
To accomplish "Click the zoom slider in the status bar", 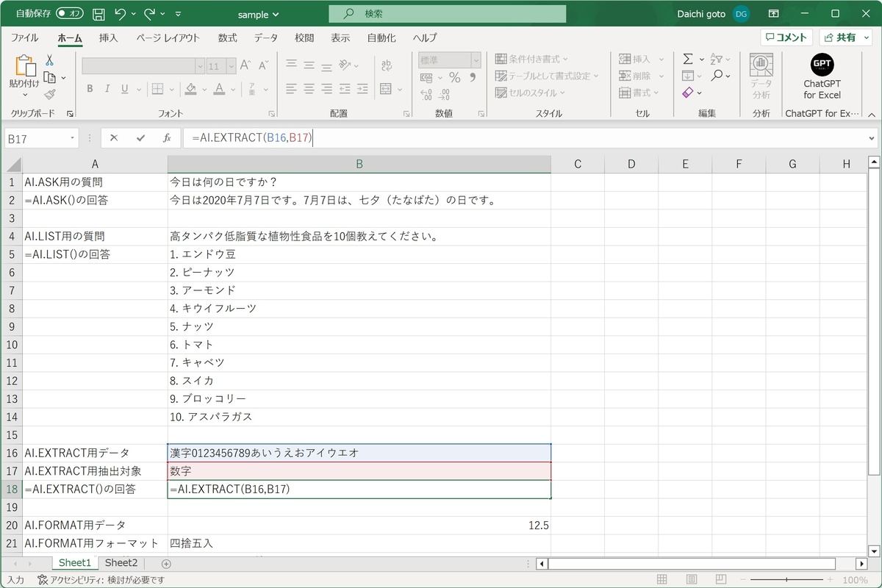I will (x=786, y=580).
